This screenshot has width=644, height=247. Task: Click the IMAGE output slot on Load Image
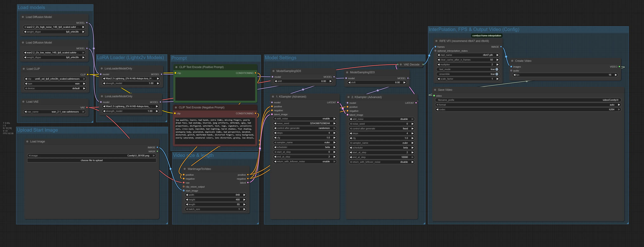point(157,148)
